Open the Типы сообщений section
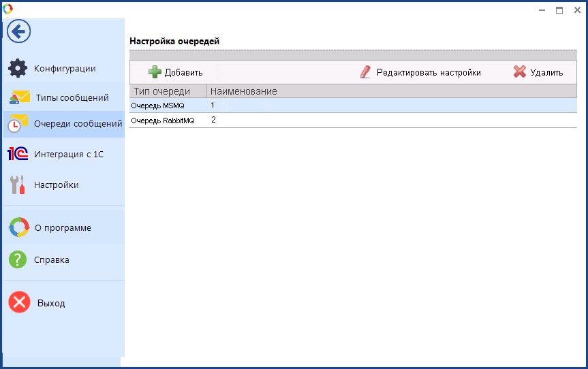 point(72,98)
